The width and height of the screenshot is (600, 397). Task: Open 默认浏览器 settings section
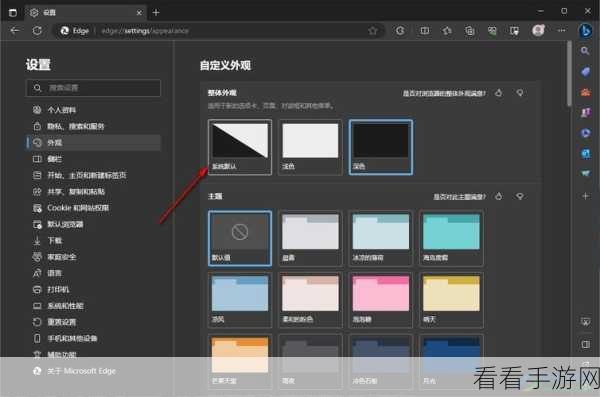pyautogui.click(x=93, y=224)
